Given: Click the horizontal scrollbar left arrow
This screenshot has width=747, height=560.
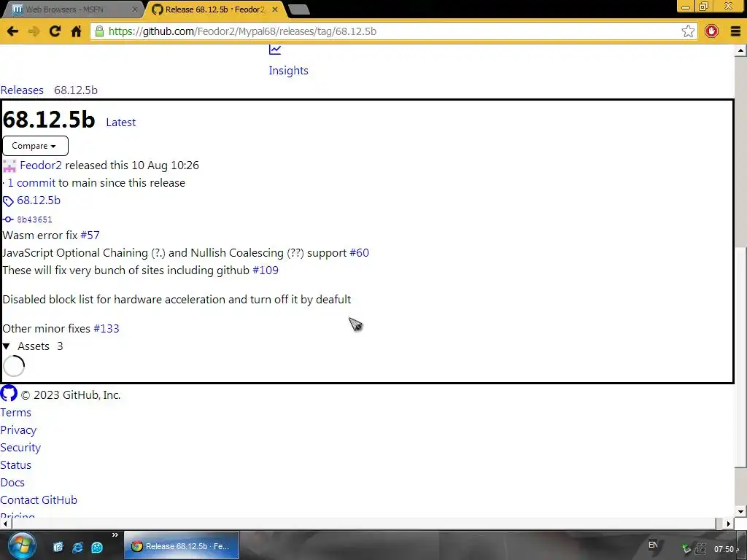Looking at the screenshot, I should 5,524.
